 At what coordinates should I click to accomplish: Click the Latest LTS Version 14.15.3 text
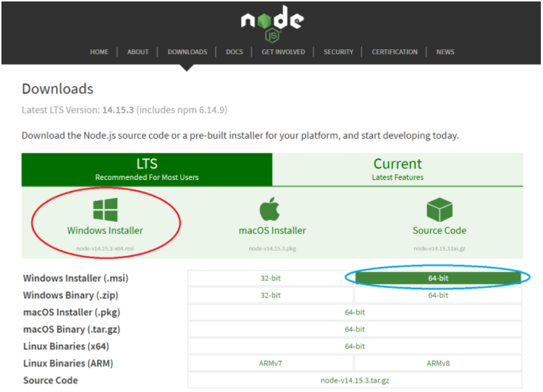click(x=125, y=110)
